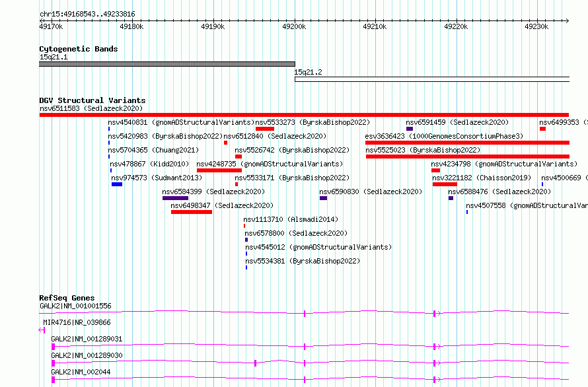Click the red bar under nsv3221182

pos(445,184)
